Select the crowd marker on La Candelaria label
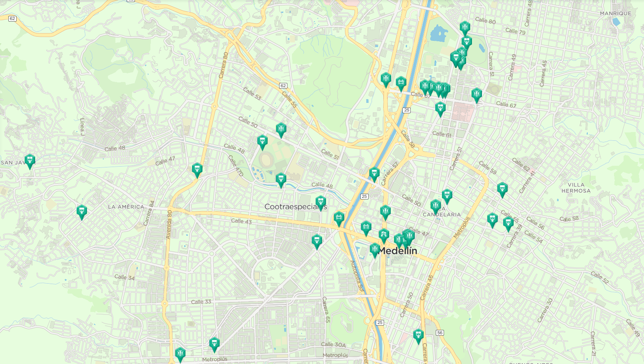The width and height of the screenshot is (644, 364). (436, 207)
